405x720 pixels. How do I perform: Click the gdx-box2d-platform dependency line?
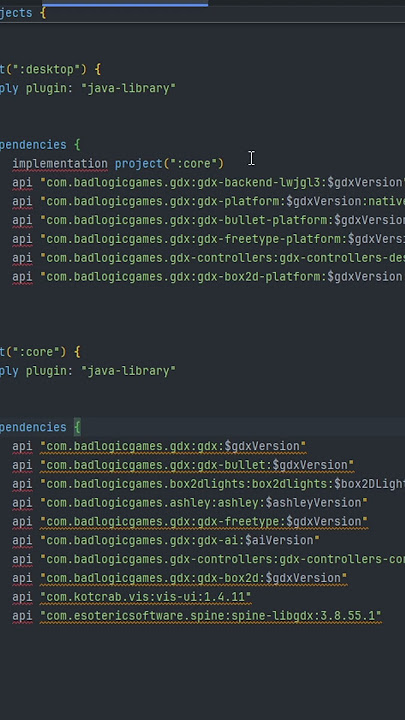point(208,276)
